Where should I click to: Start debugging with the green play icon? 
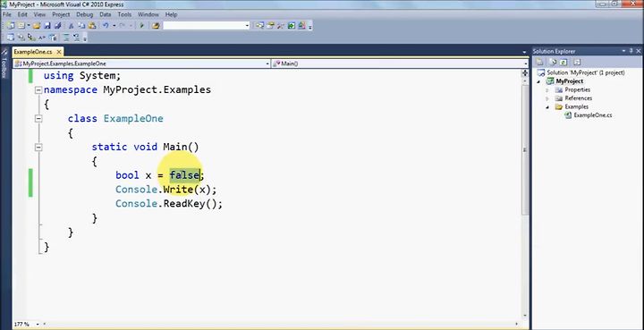[141, 25]
